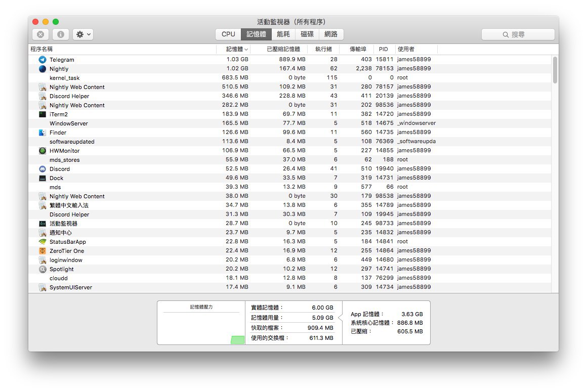Switch to the CPU tab
The height and width of the screenshot is (392, 587).
pyautogui.click(x=228, y=34)
